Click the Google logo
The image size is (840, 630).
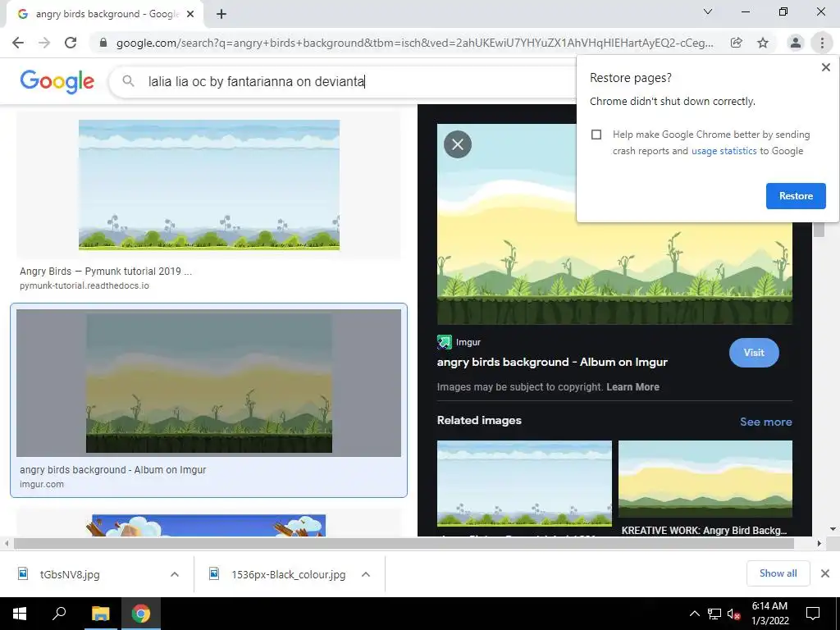click(x=57, y=81)
